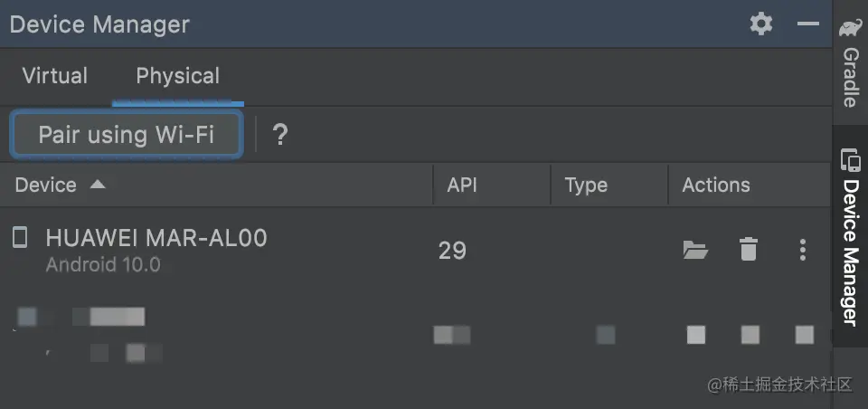Delete the HUAWEI MAR-AL00 device via trash icon
This screenshot has width=868, height=409.
pyautogui.click(x=748, y=250)
